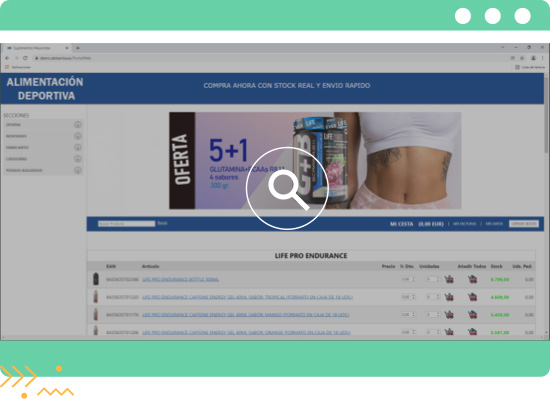Add Orange energy gel to cart
The image size is (550, 399).
[449, 331]
